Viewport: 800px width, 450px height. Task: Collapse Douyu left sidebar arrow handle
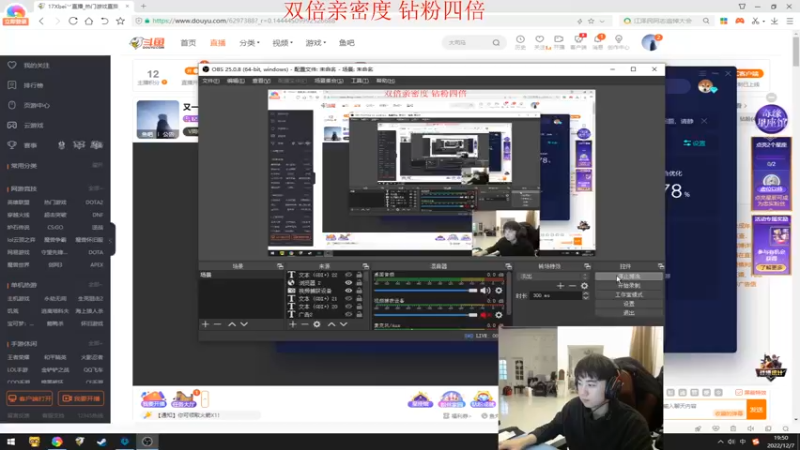click(x=112, y=240)
